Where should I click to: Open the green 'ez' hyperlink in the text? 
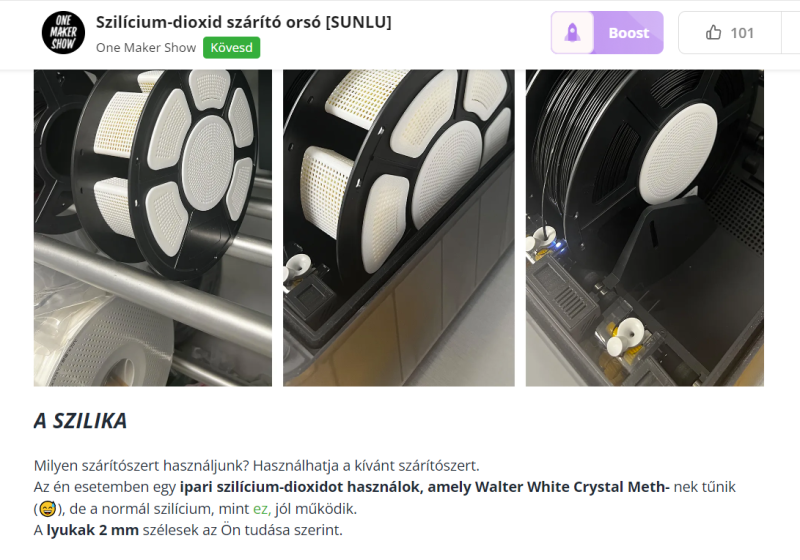(262, 508)
